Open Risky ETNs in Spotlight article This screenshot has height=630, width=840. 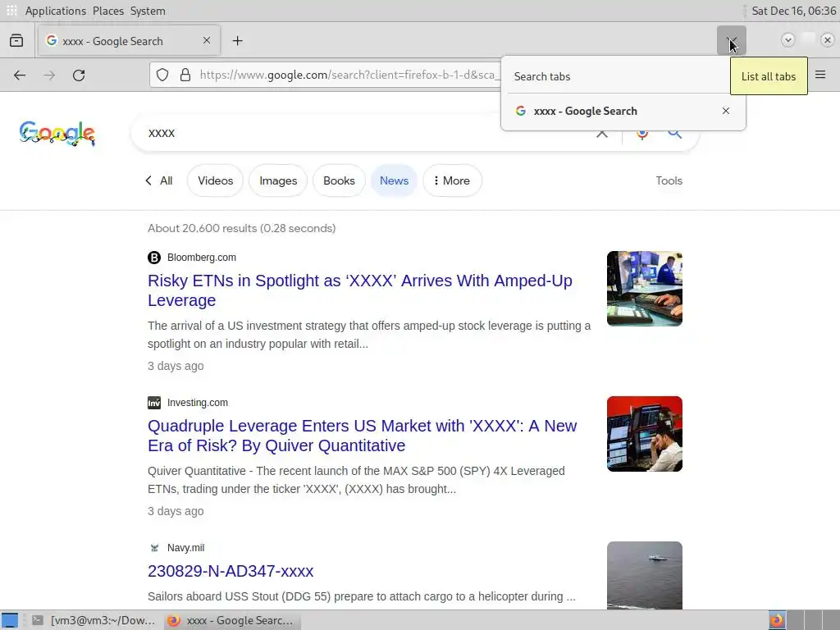click(x=360, y=290)
